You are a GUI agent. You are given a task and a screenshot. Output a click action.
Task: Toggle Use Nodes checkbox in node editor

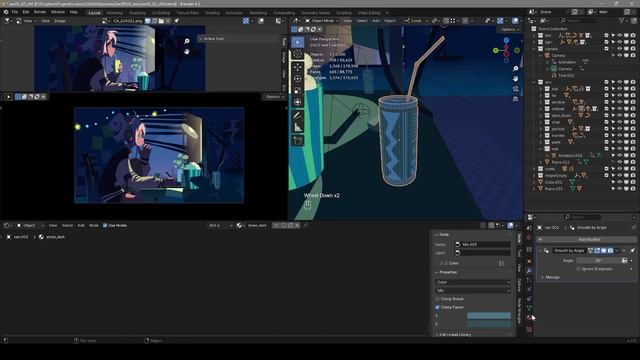pos(105,225)
